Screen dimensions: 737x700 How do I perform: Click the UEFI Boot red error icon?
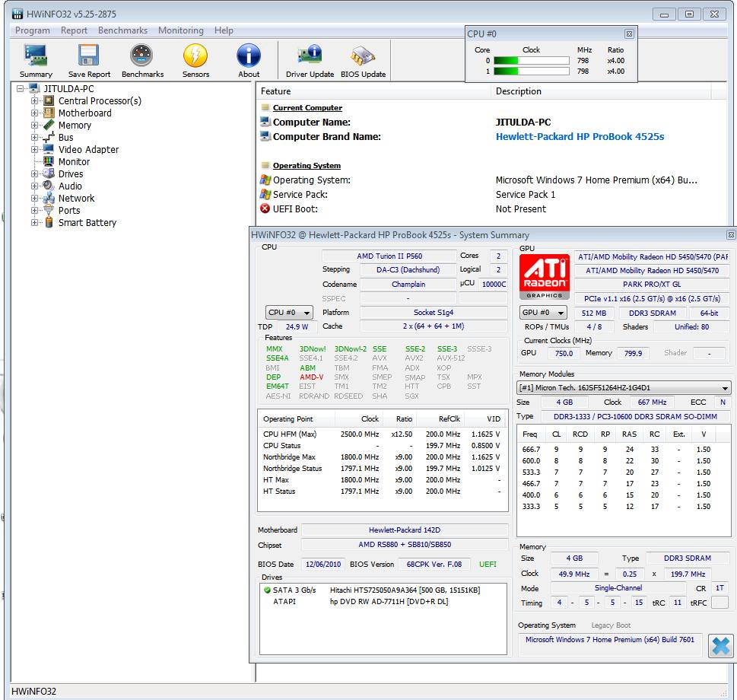coord(265,208)
